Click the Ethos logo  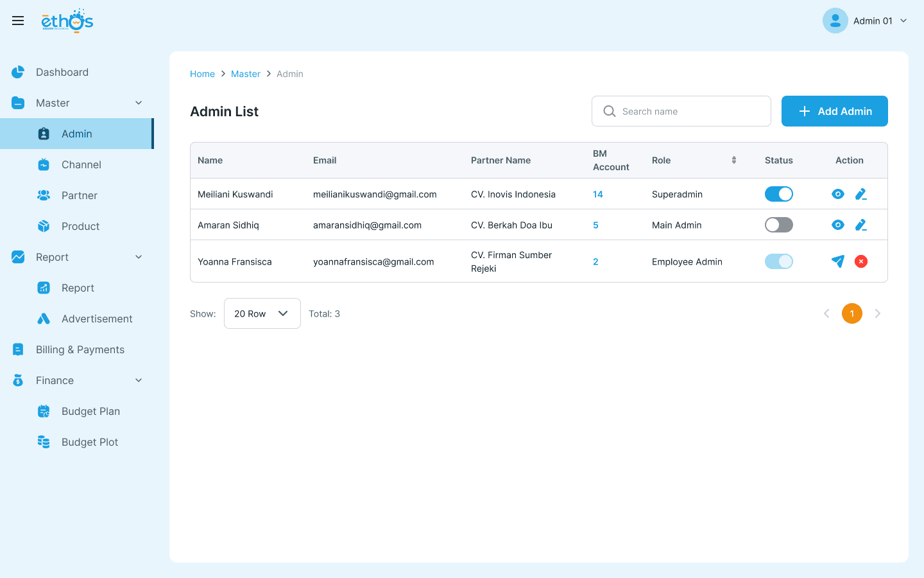tap(67, 21)
